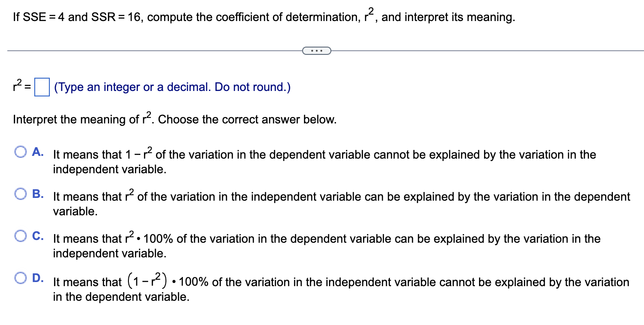
Task: Click the interpretation instructions line
Action: (174, 119)
